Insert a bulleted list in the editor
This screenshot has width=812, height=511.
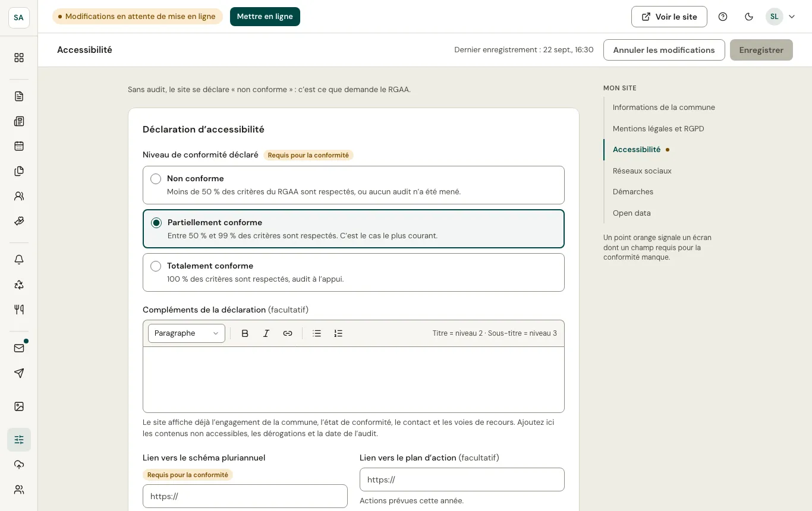[317, 333]
